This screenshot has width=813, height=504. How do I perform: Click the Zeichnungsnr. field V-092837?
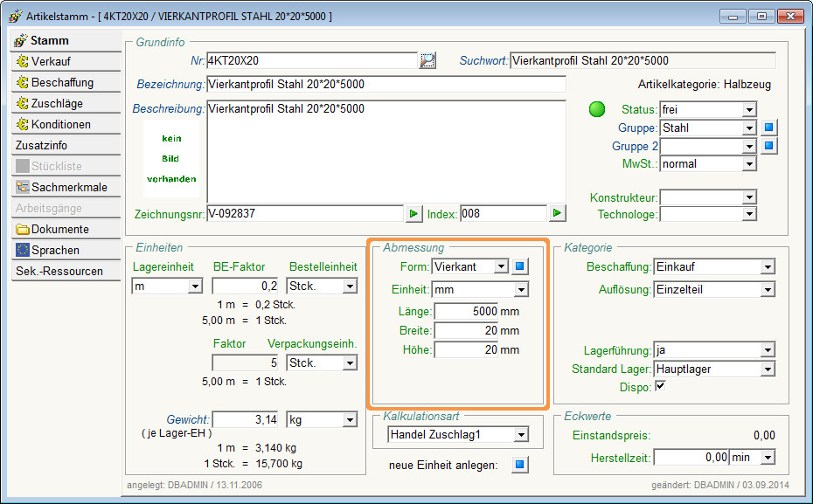(x=305, y=213)
